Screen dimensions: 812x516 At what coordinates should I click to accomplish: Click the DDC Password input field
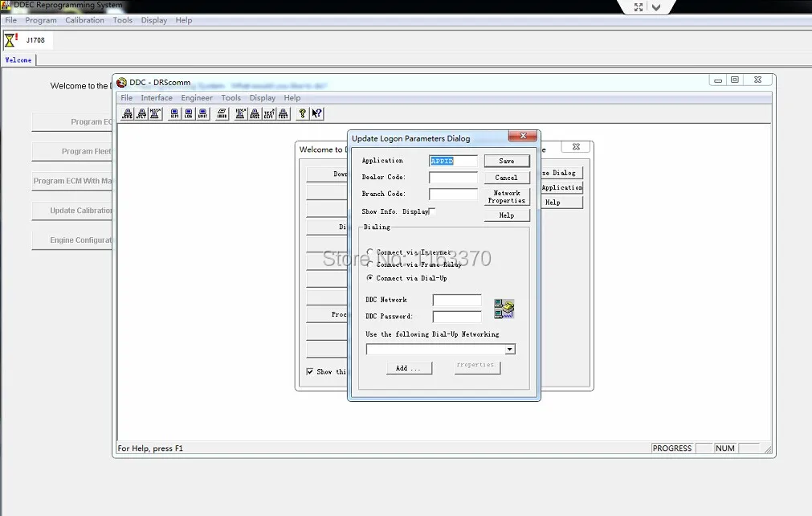tap(457, 317)
